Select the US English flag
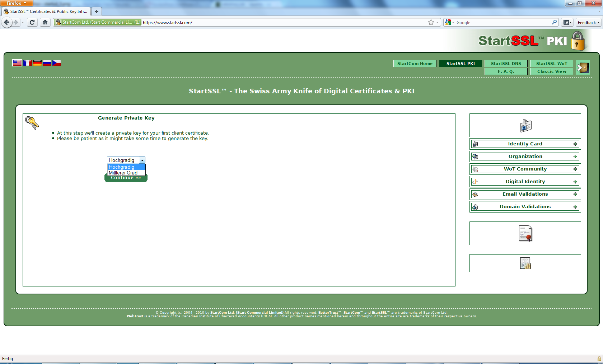 click(17, 63)
